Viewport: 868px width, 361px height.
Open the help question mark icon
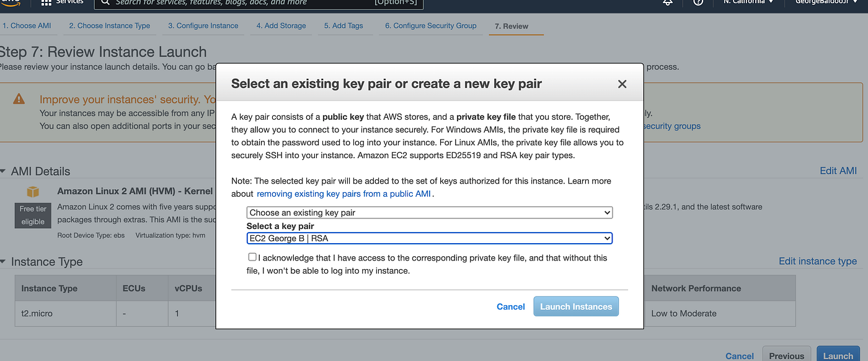click(698, 2)
